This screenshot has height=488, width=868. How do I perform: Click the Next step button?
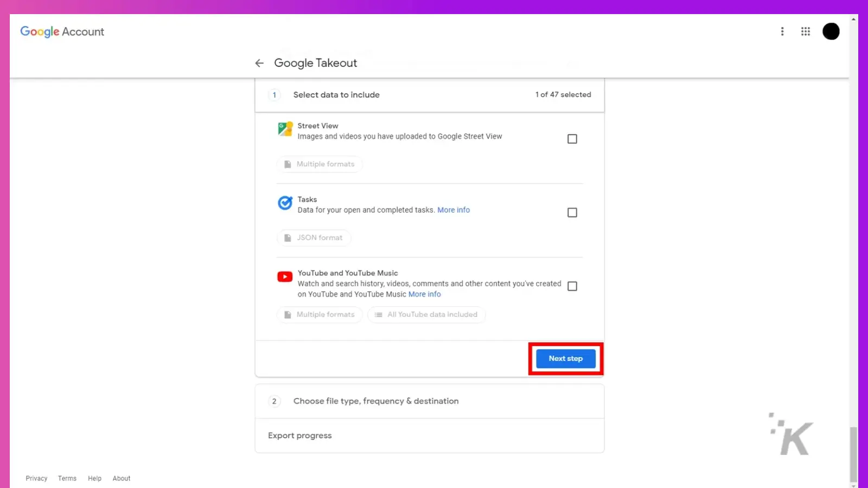pos(566,358)
